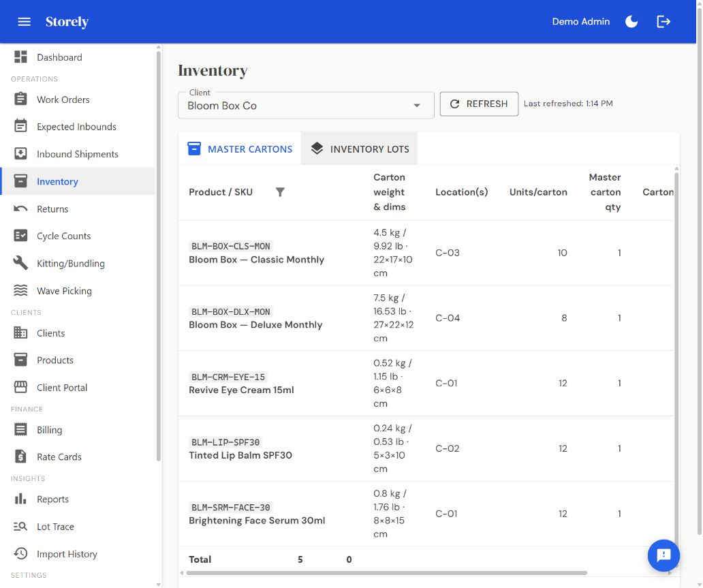Go to Work Orders page

coord(78,99)
